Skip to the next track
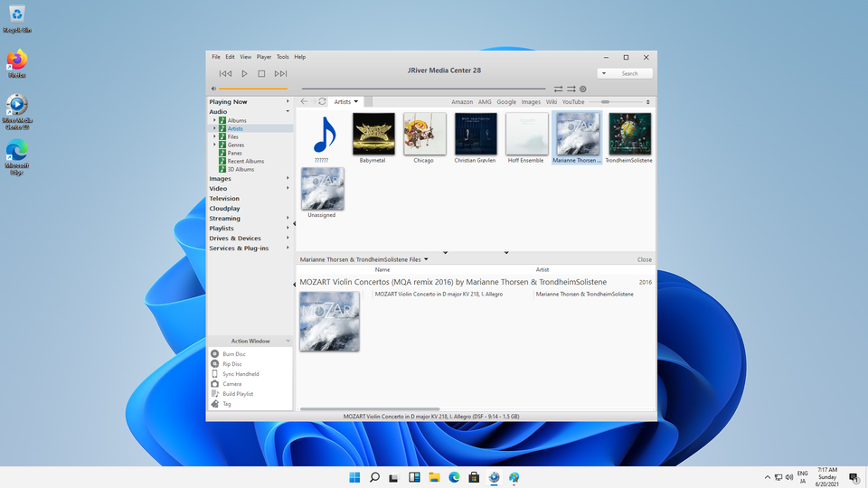 pyautogui.click(x=280, y=73)
